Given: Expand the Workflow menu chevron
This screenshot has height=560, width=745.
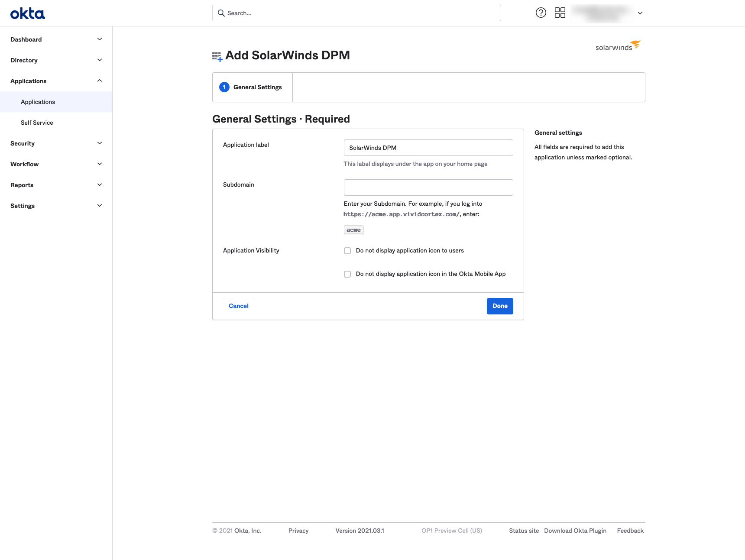Looking at the screenshot, I should (x=100, y=164).
